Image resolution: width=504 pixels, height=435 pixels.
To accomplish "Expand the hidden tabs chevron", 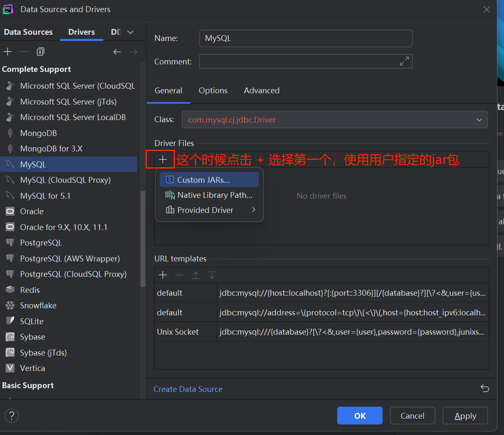I will pos(130,32).
